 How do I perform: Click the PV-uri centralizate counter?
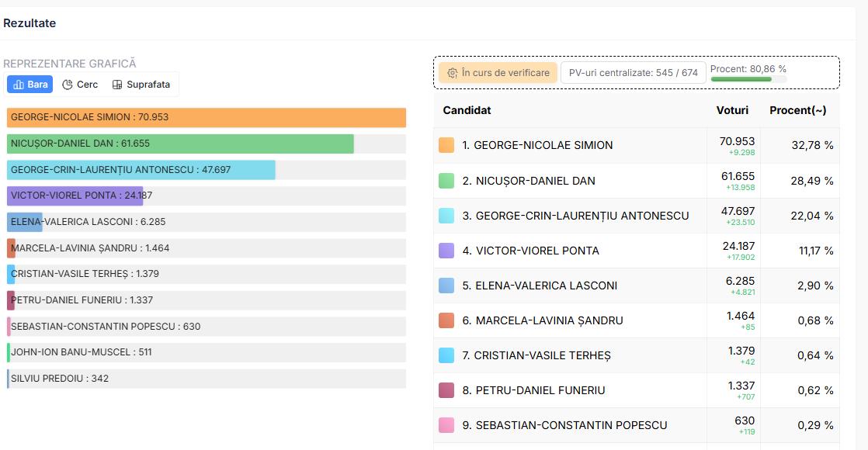click(633, 73)
